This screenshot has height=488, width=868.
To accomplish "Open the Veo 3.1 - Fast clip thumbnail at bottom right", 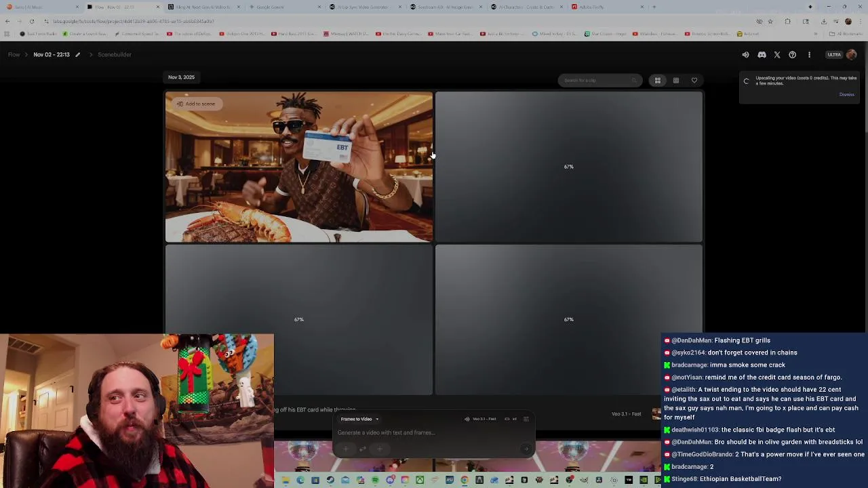I will coord(656,413).
